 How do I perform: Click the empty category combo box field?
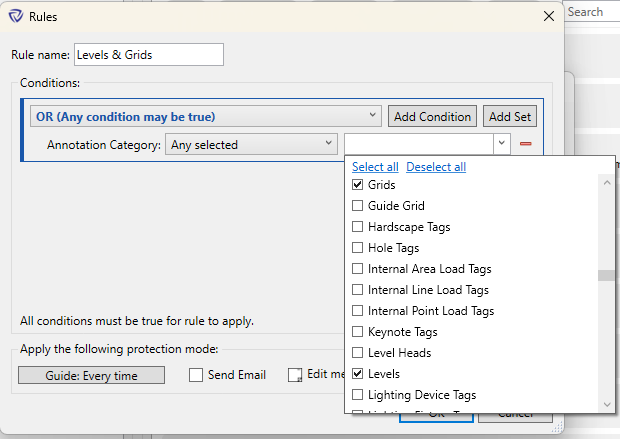(x=419, y=144)
